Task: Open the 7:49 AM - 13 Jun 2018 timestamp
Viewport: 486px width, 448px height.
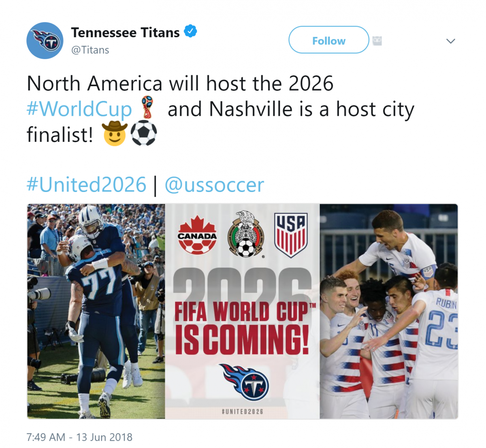Action: (x=79, y=437)
